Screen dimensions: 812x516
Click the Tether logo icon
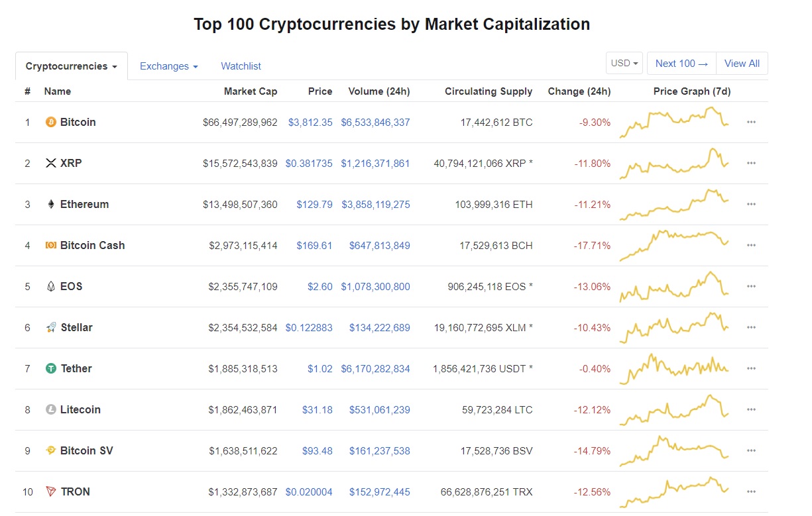tap(52, 368)
